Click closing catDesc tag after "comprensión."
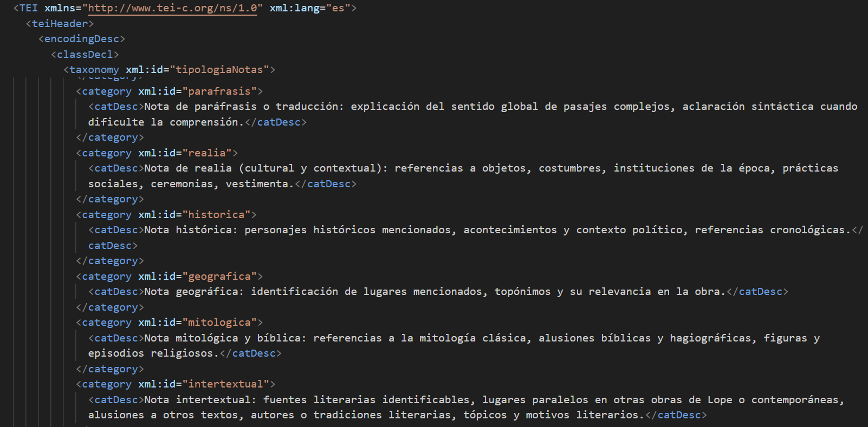868x427 pixels. tap(276, 122)
